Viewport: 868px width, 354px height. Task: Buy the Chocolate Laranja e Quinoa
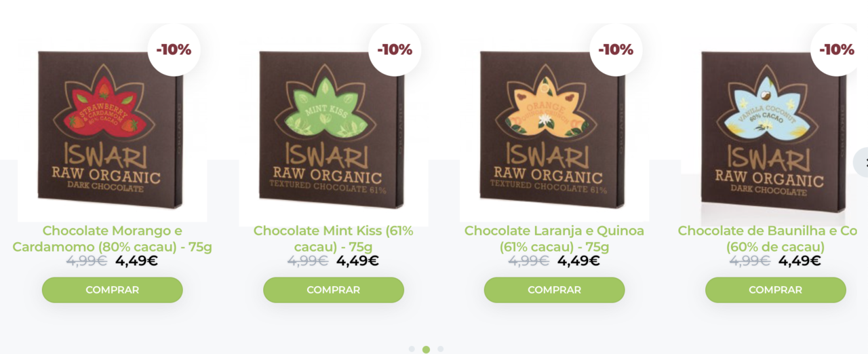(x=555, y=290)
